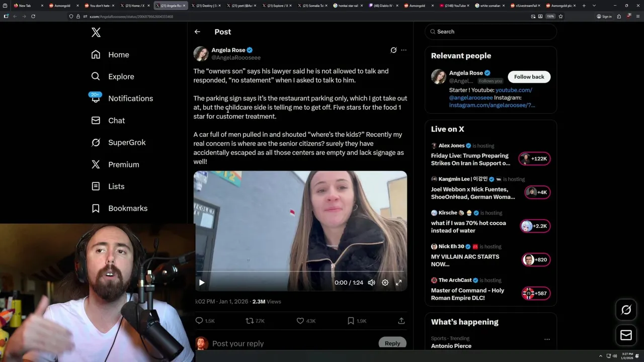Image resolution: width=644 pixels, height=362 pixels.
Task: Click the Follow back button
Action: [x=529, y=77]
